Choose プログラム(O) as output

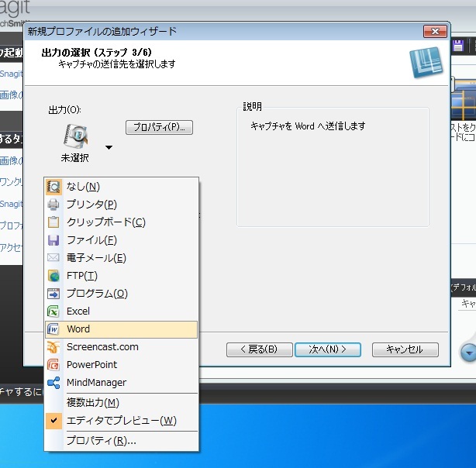click(x=122, y=294)
